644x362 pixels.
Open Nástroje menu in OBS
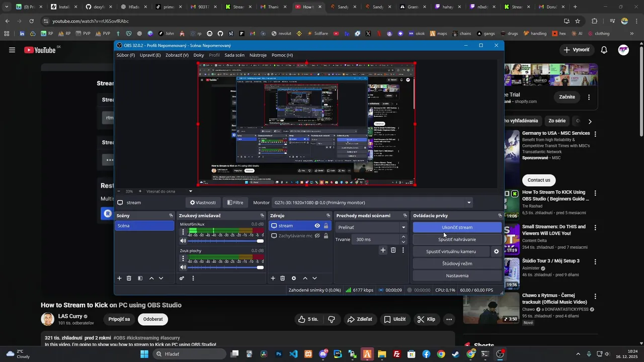coord(258,55)
